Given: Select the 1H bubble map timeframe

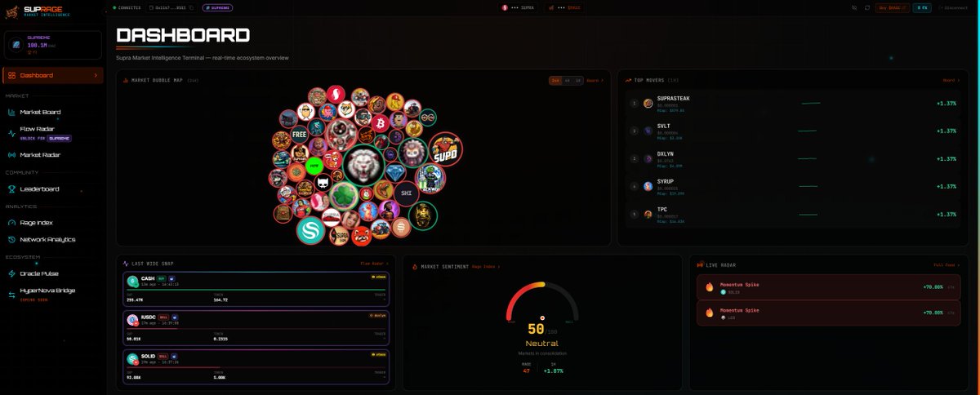Looking at the screenshot, I should point(578,80).
